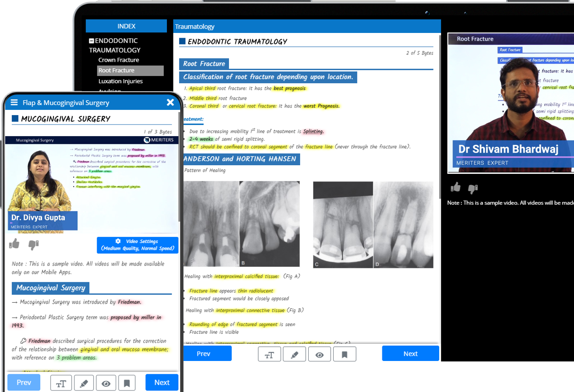Click highlighted 'worst Prognosis.' text
The height and width of the screenshot is (392, 574).
pyautogui.click(x=321, y=106)
